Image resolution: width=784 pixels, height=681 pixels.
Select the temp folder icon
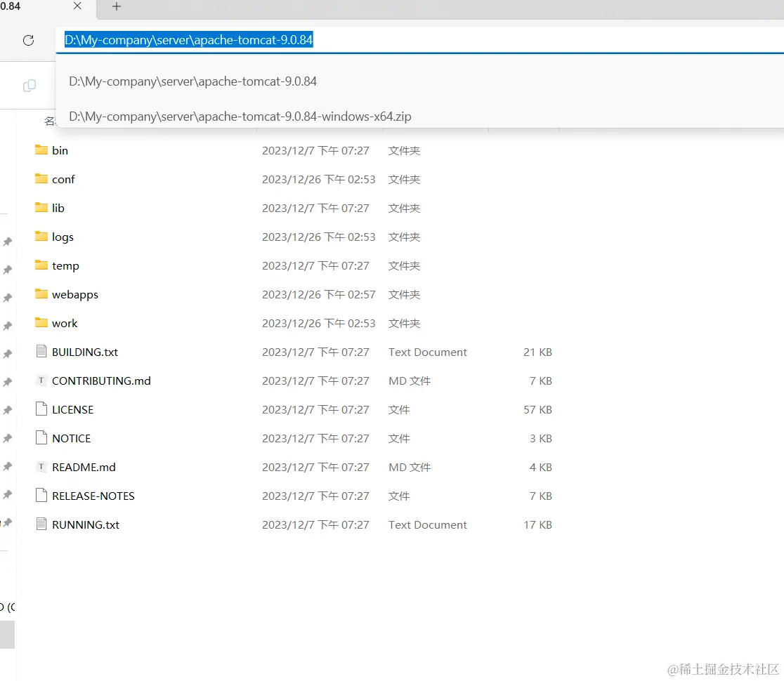click(x=41, y=265)
